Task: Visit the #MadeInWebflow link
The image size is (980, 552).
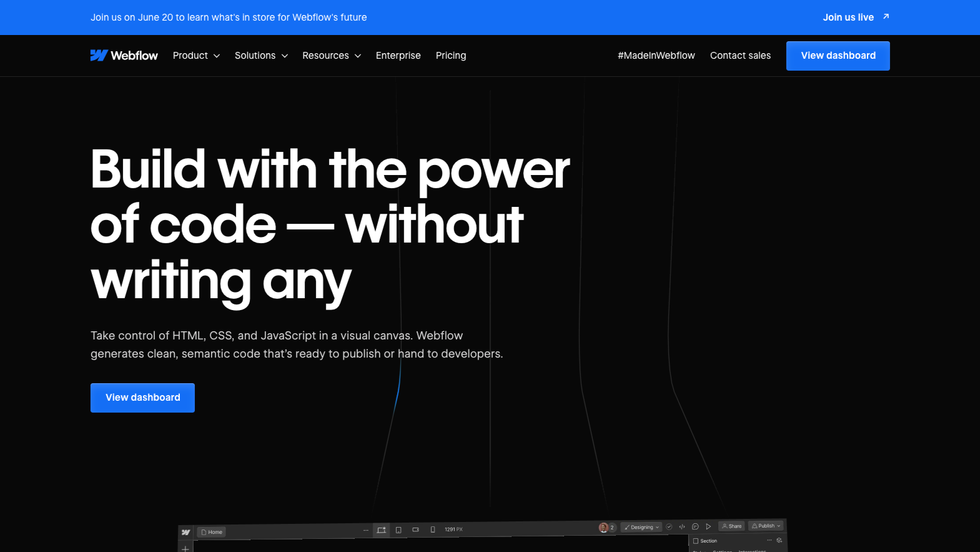Action: point(656,56)
